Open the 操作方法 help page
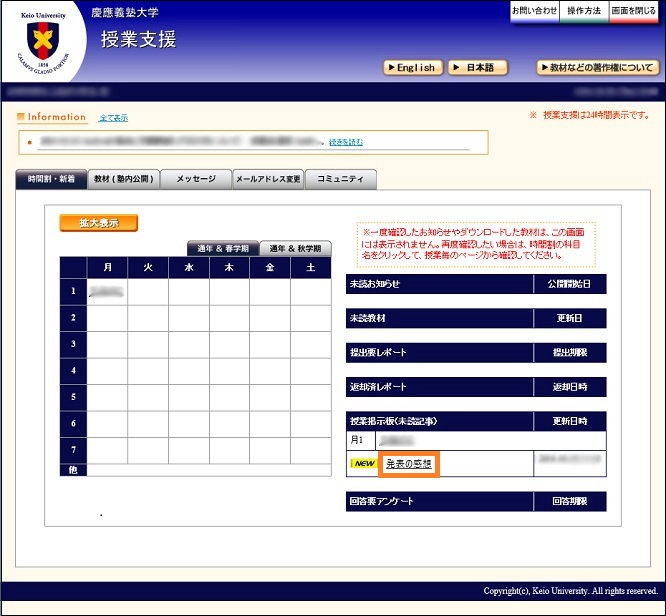The width and height of the screenshot is (666, 616). pos(584,11)
